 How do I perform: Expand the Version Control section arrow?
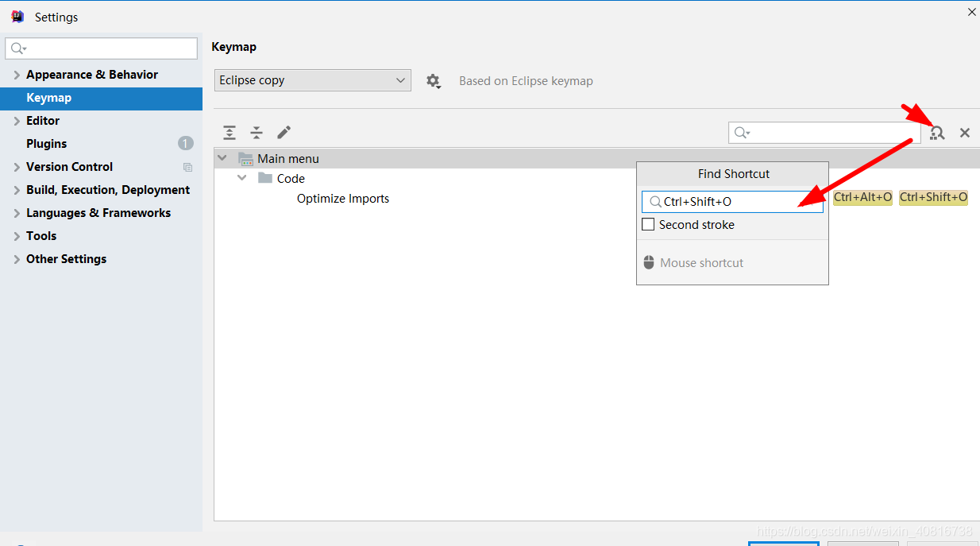tap(17, 167)
